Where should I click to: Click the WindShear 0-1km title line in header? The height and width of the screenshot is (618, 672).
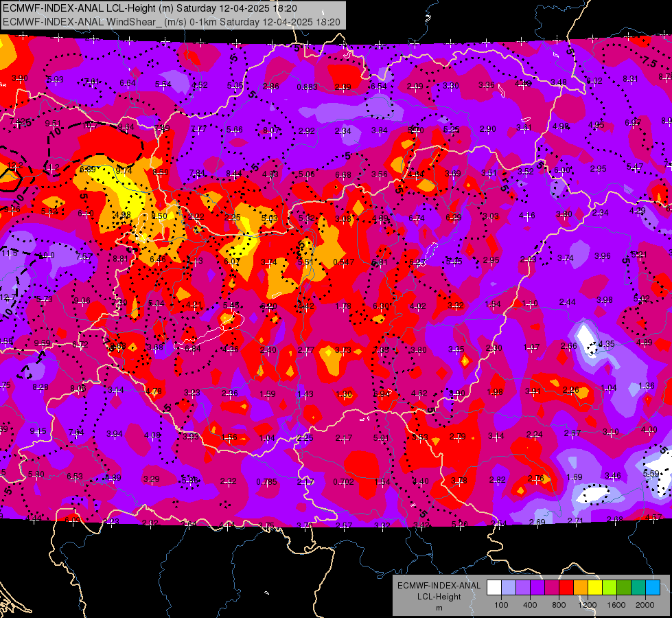tap(172, 22)
